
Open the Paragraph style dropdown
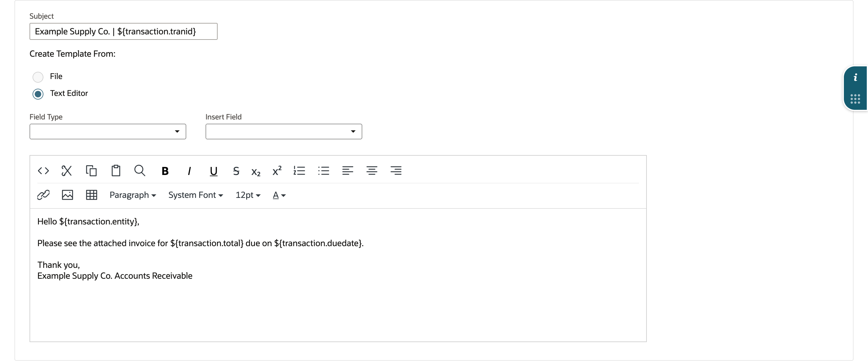click(133, 195)
